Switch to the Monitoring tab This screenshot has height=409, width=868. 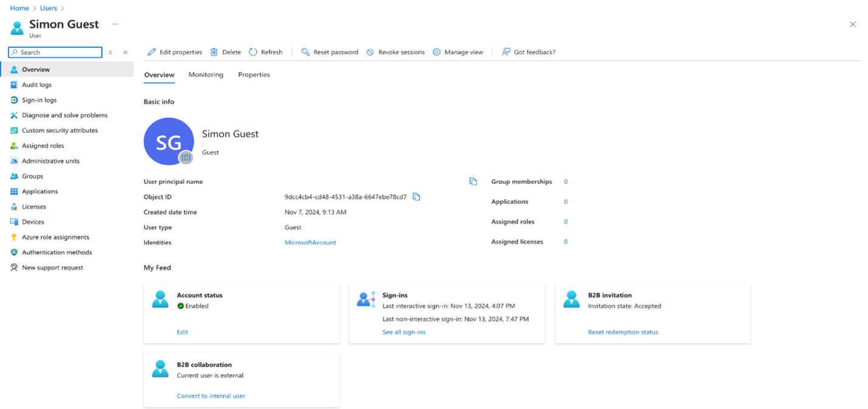[x=206, y=74]
